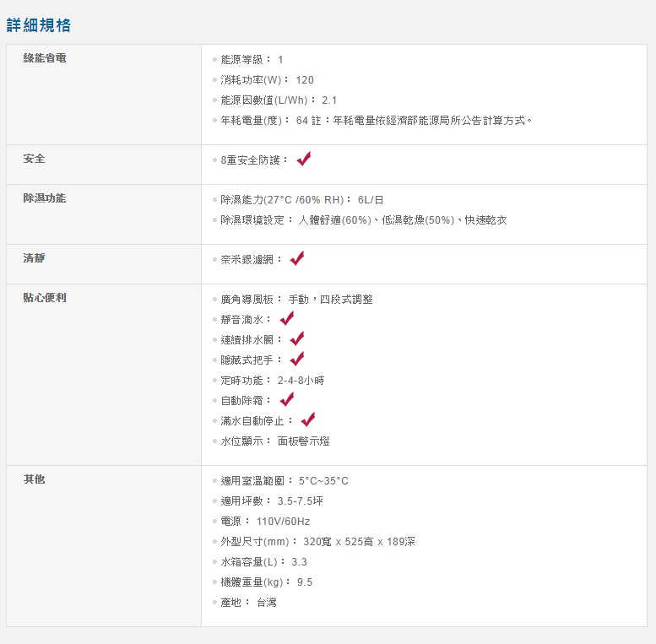Viewport: 656px width, 644px height.
Task: Select the 自動除霜 checkmark icon
Action: [x=287, y=399]
